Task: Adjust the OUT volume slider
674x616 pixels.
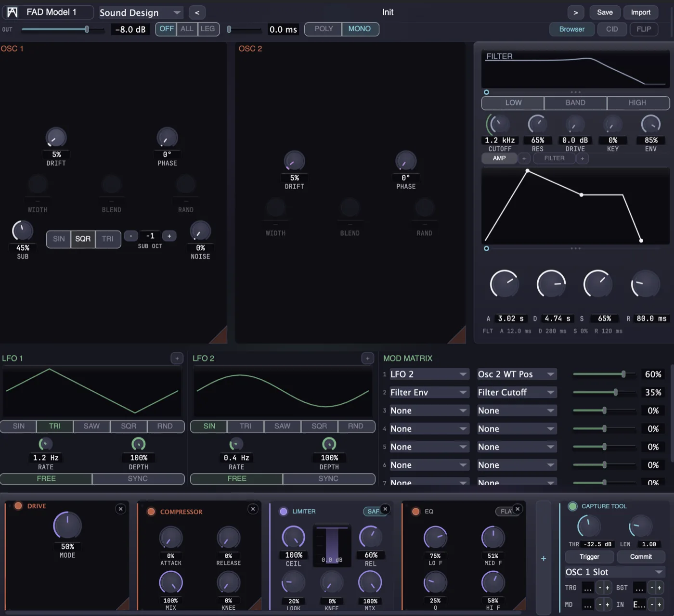Action: click(x=63, y=29)
